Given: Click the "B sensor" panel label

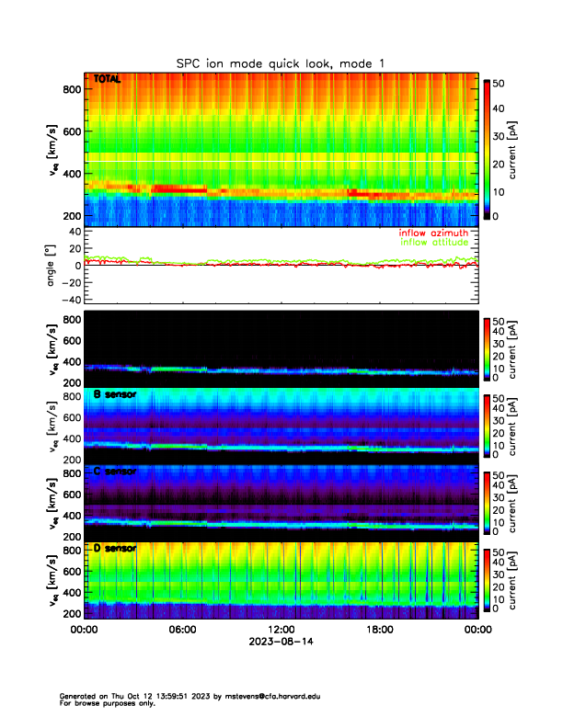Looking at the screenshot, I should 115,395.
